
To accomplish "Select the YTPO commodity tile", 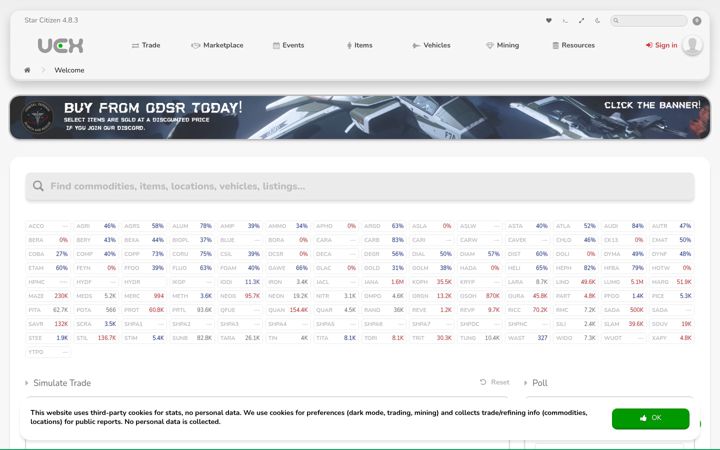I will click(48, 352).
